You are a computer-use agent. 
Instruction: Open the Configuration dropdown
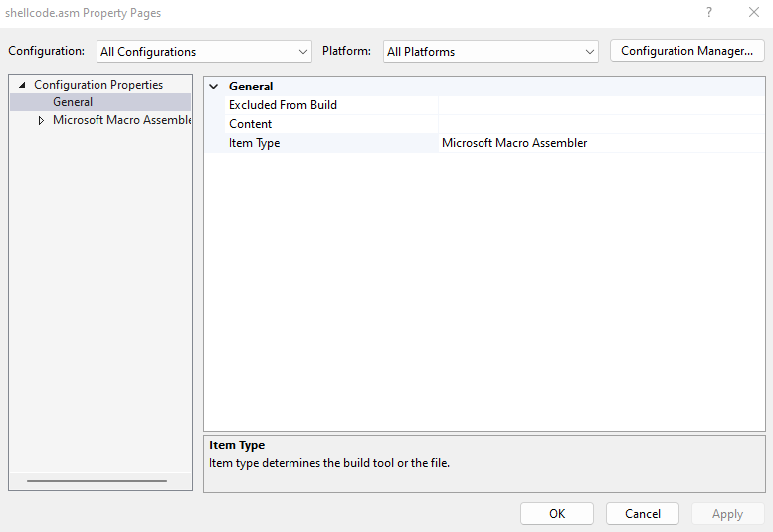[x=204, y=52]
